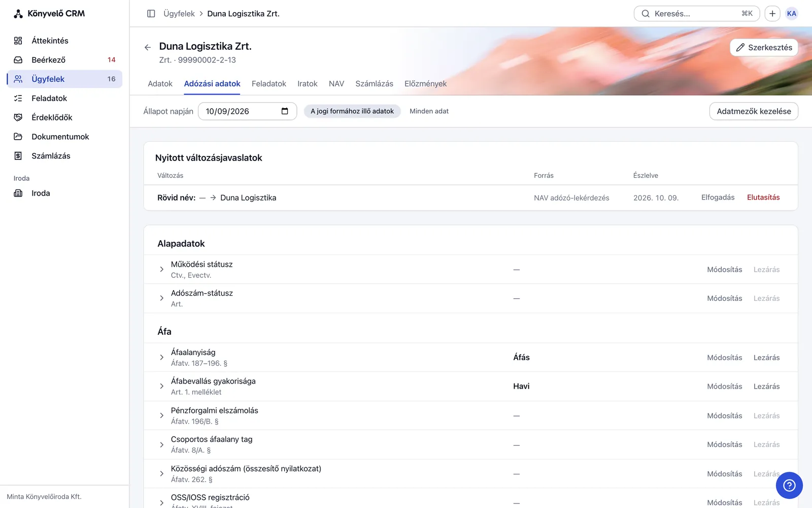Switch to the Adatok tab
Viewport: 812px width, 508px height.
click(160, 84)
